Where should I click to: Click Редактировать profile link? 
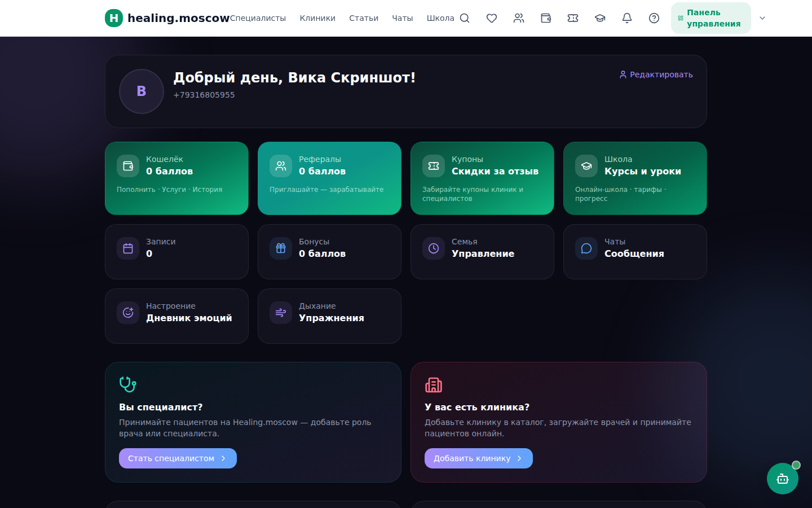[656, 75]
